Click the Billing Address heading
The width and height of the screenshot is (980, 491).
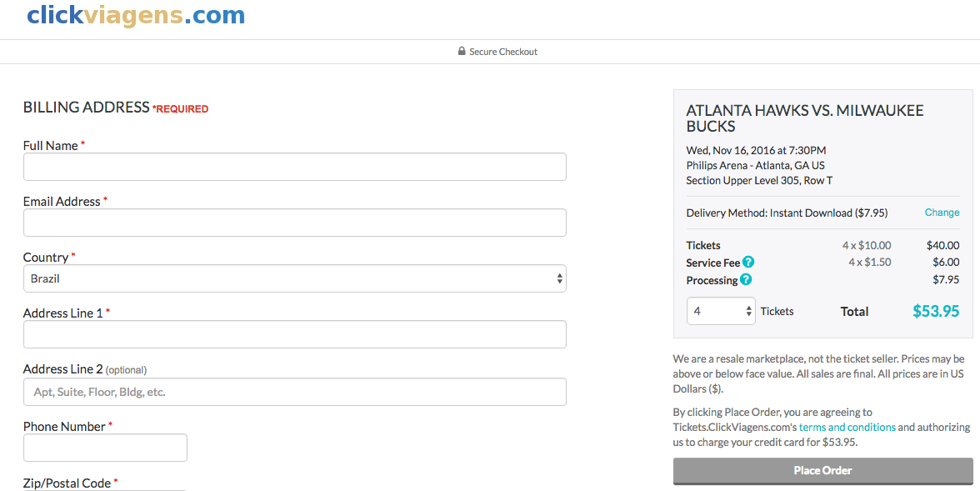[86, 108]
